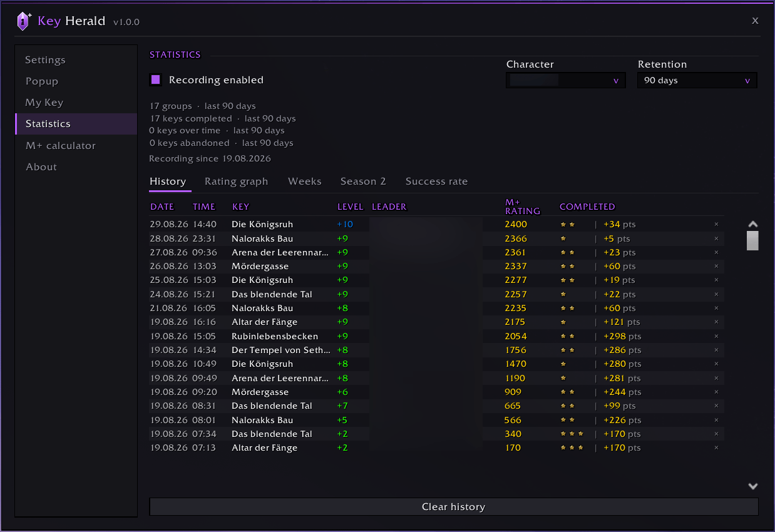This screenshot has height=532, width=775.
Task: Close the Key Herald window
Action: coord(755,21)
